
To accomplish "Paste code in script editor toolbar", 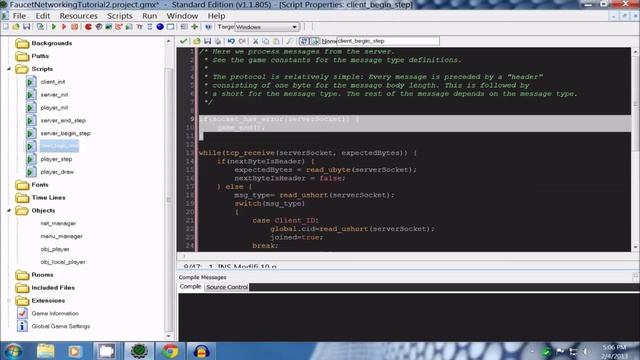I will (276, 41).
